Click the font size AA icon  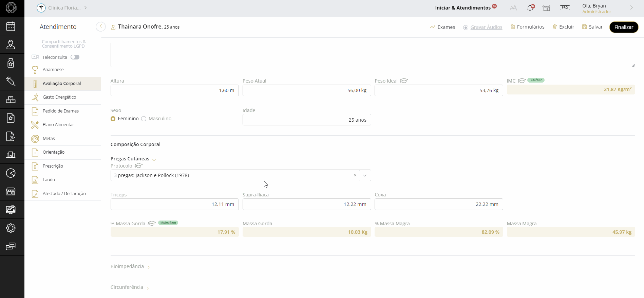pos(513,8)
